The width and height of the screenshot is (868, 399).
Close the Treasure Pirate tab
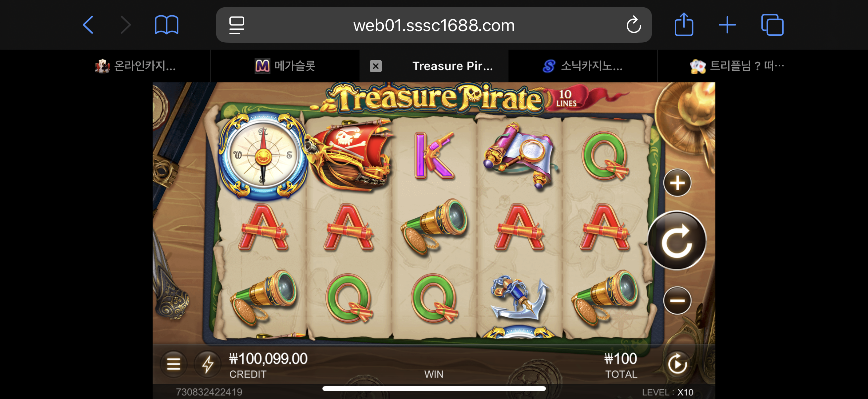pyautogui.click(x=376, y=66)
